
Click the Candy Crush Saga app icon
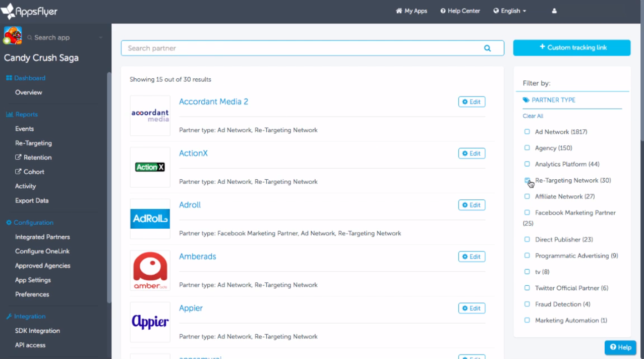point(12,35)
